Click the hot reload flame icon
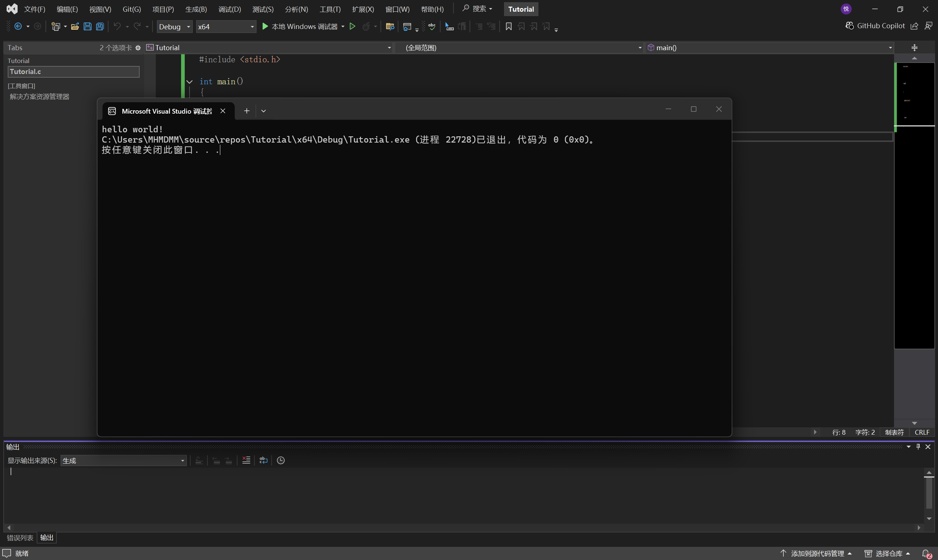Screen dimensions: 938x560 click(366, 26)
